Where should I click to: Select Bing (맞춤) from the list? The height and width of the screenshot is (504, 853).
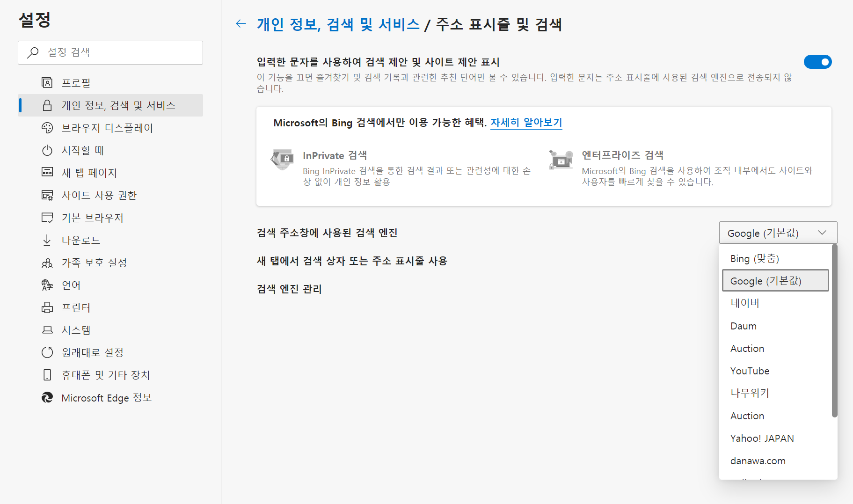tap(775, 258)
